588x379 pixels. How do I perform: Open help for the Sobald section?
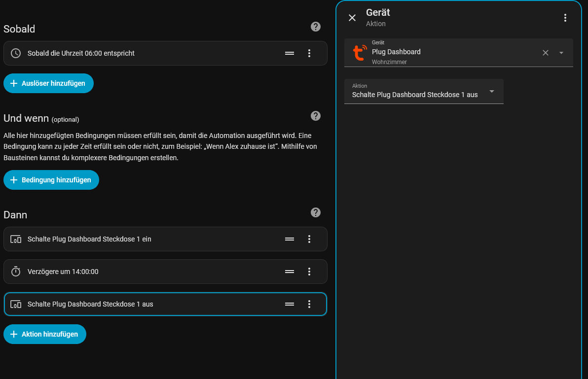point(316,27)
